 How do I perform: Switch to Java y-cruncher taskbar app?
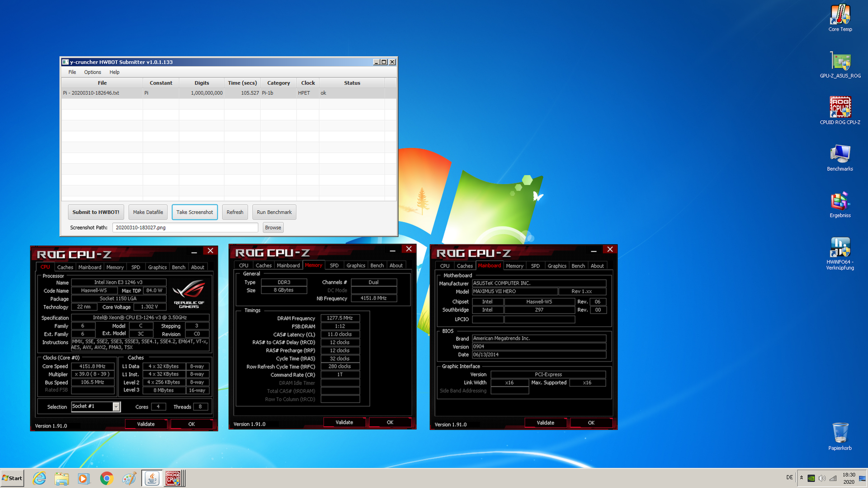(x=152, y=478)
